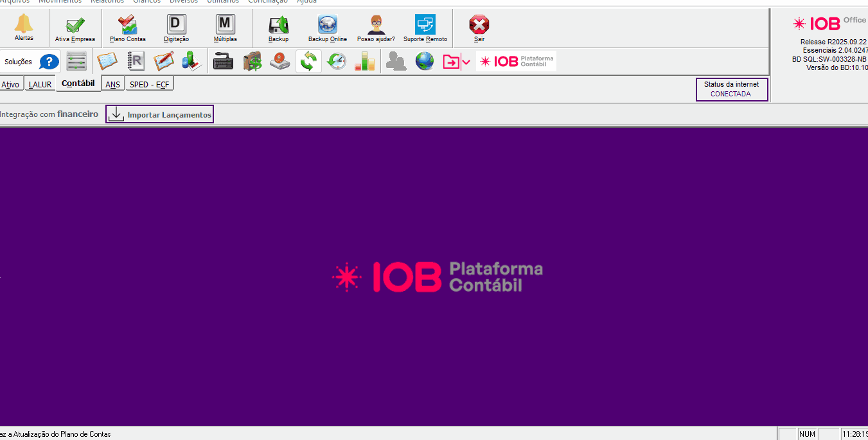Image resolution: width=868 pixels, height=440 pixels.
Task: Switch to the LALUR tab
Action: click(40, 84)
